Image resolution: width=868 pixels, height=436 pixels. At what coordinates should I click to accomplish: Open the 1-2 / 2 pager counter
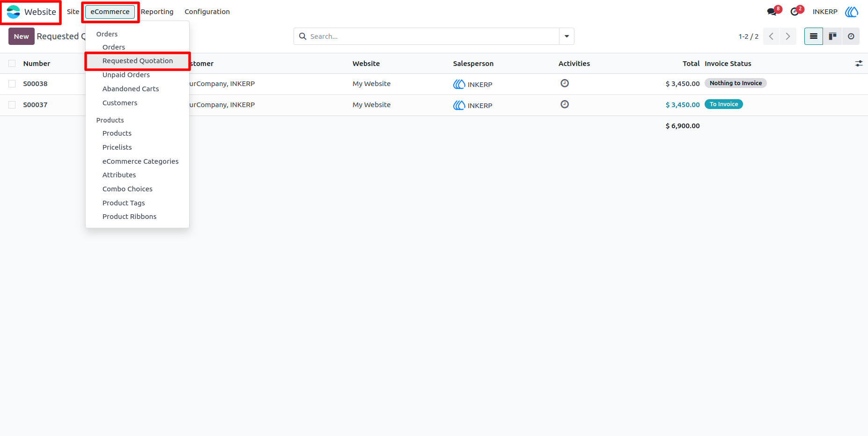pos(748,36)
